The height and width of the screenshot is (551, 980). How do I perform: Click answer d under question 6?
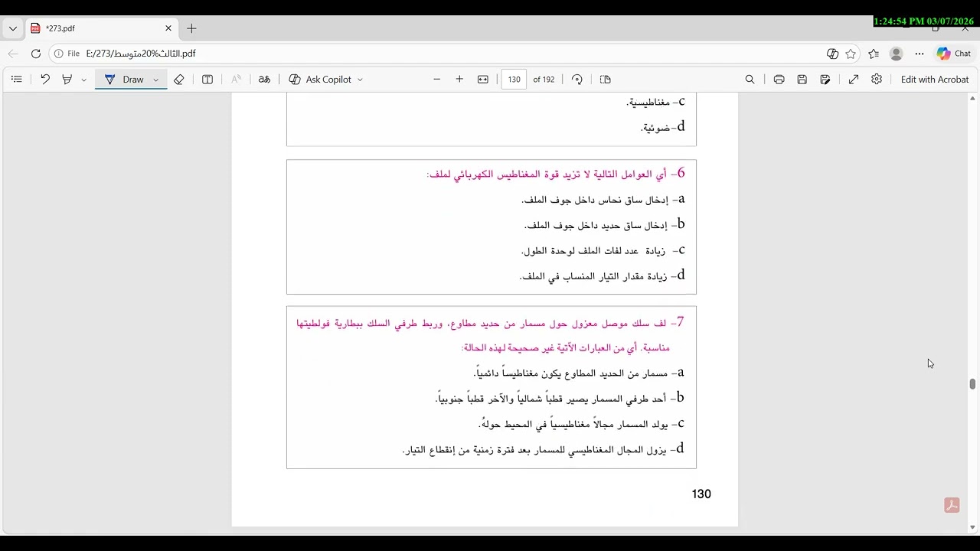(603, 275)
